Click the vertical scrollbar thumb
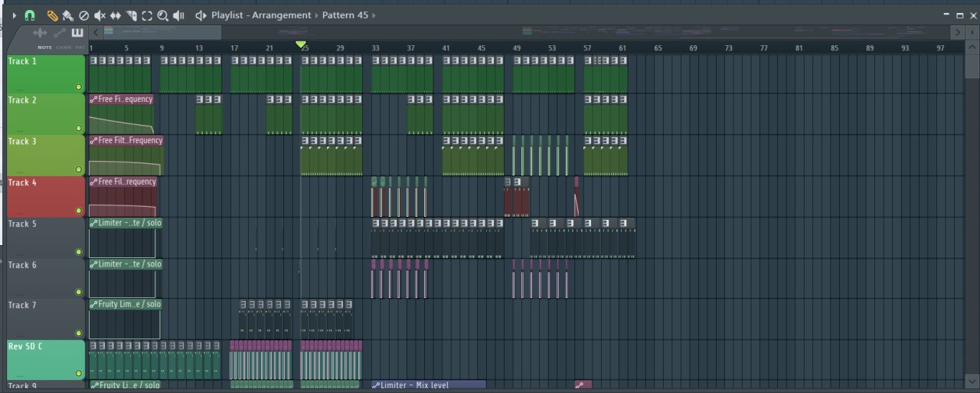The height and width of the screenshot is (393, 980). click(972, 66)
